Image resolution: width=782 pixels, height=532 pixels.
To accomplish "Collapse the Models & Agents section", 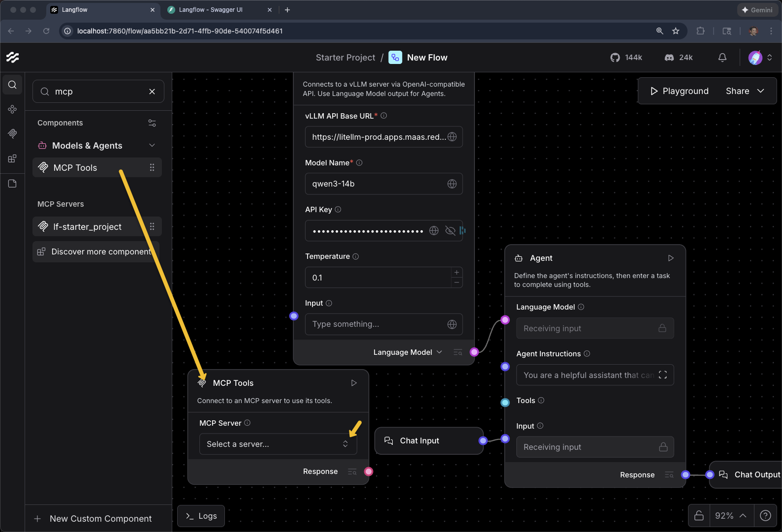I will 152,146.
